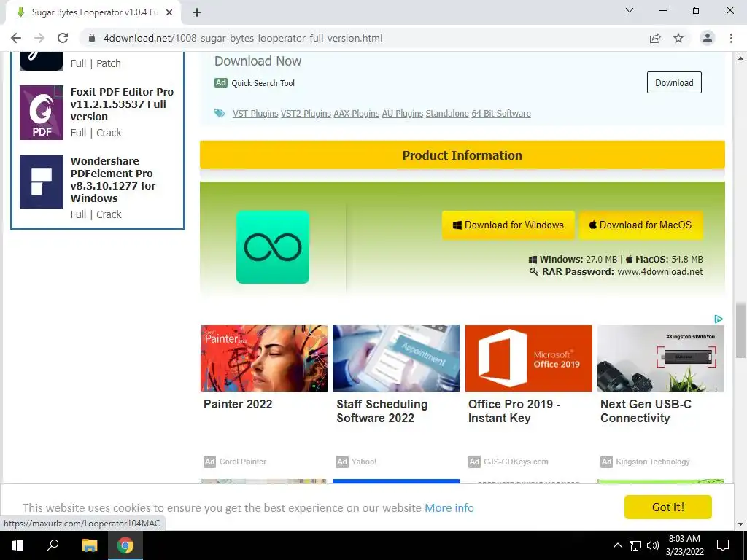Screen dimensions: 747x560
Task: Click the page vertical scrollbar thumb
Action: (740, 330)
